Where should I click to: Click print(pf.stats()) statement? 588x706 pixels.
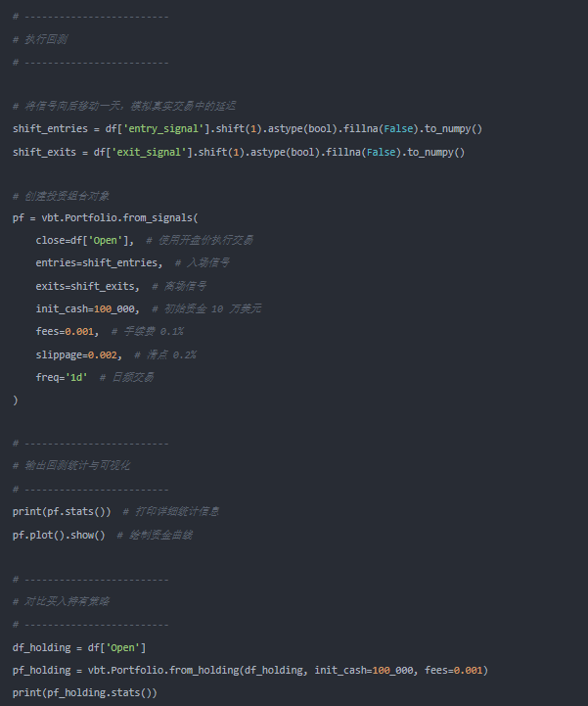click(62, 511)
